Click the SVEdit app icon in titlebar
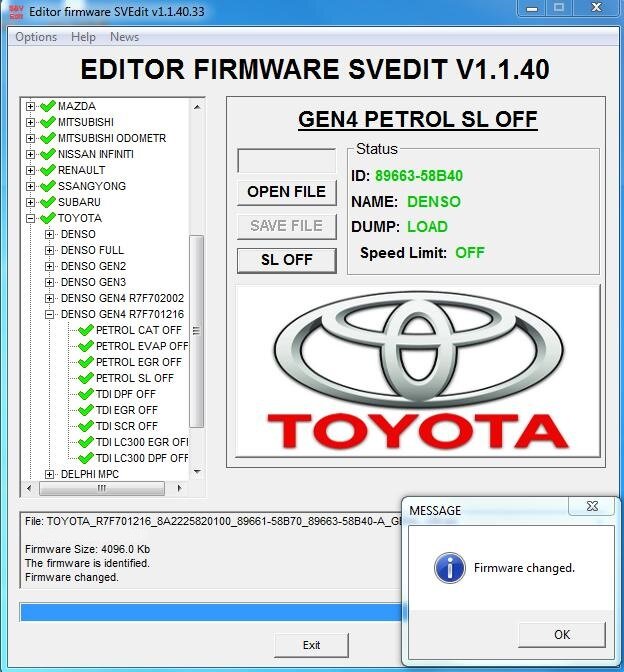Screen dimensions: 624x672 click(16, 12)
